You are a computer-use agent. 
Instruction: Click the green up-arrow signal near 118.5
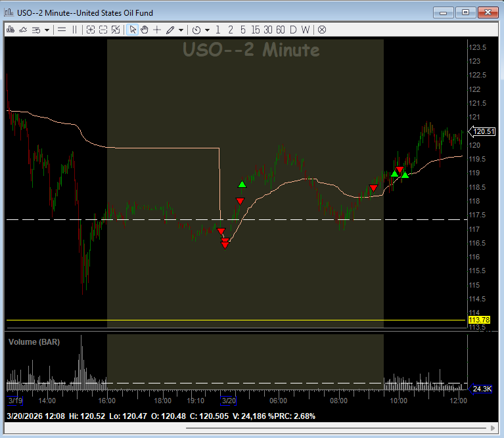(242, 185)
